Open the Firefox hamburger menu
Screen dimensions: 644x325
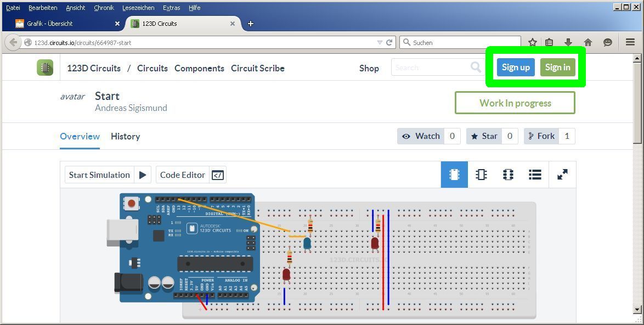[630, 42]
